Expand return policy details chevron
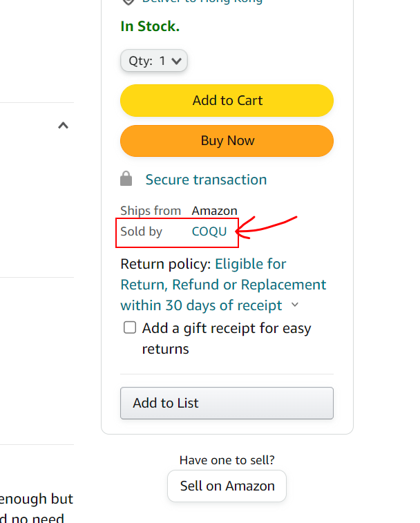 coord(295,305)
